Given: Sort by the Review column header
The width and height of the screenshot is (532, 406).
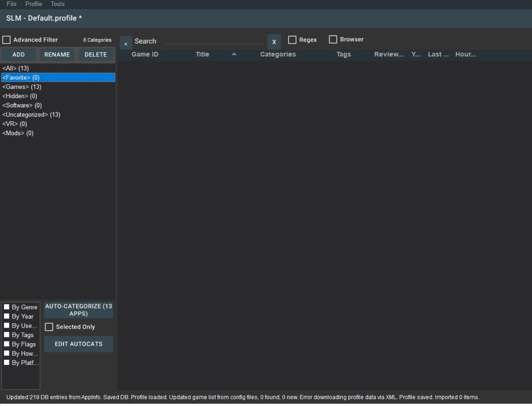Looking at the screenshot, I should pos(389,54).
